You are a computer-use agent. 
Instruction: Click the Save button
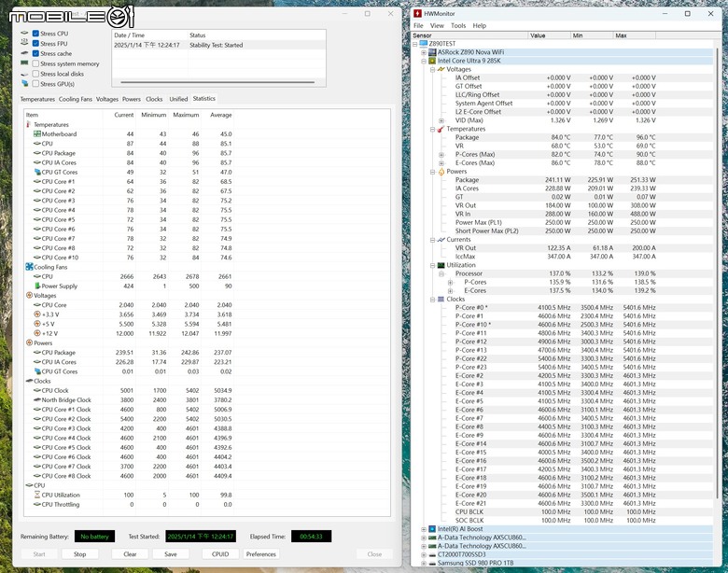pos(171,554)
